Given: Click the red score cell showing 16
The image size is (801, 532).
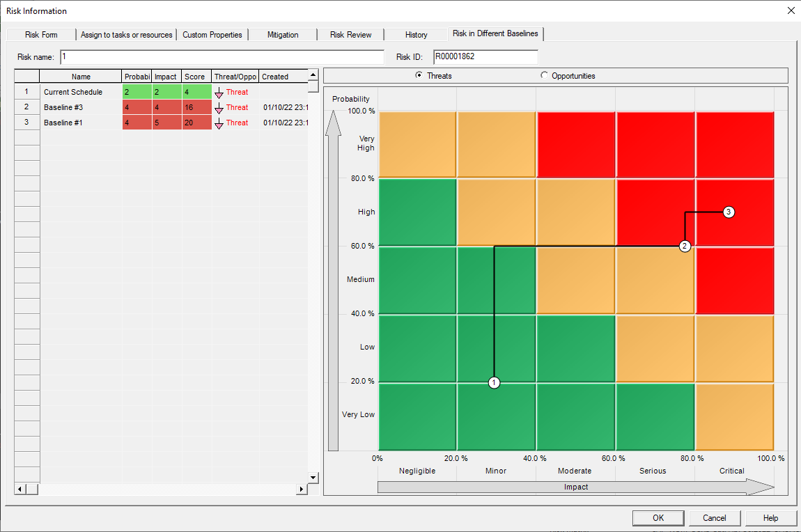Looking at the screenshot, I should (196, 107).
